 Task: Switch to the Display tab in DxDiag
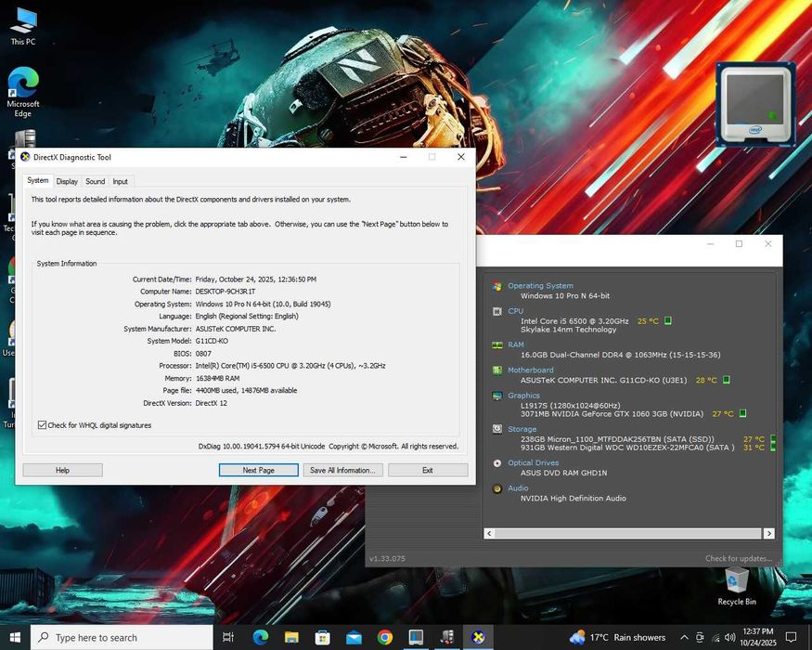(67, 181)
